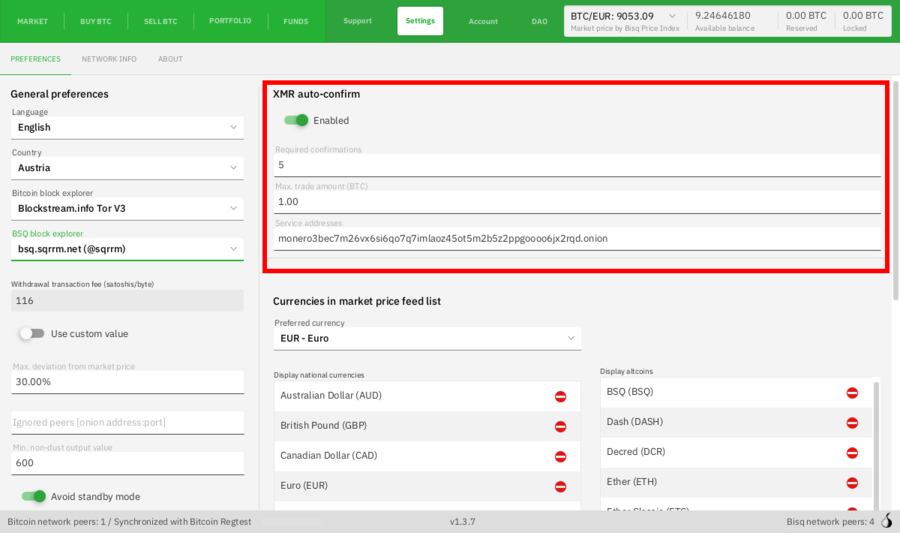Open the Language dropdown showing English

click(127, 127)
